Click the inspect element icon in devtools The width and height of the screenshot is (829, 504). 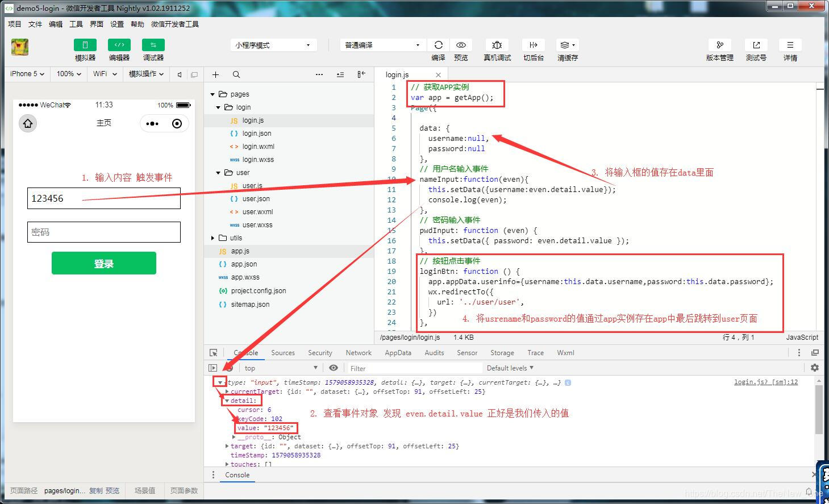214,353
